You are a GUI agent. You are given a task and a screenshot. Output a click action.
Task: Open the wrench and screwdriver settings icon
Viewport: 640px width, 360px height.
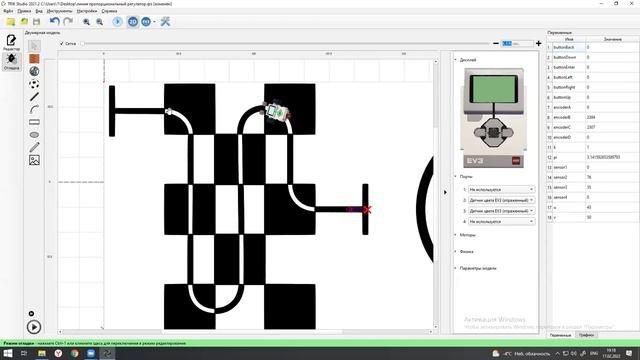(x=165, y=22)
